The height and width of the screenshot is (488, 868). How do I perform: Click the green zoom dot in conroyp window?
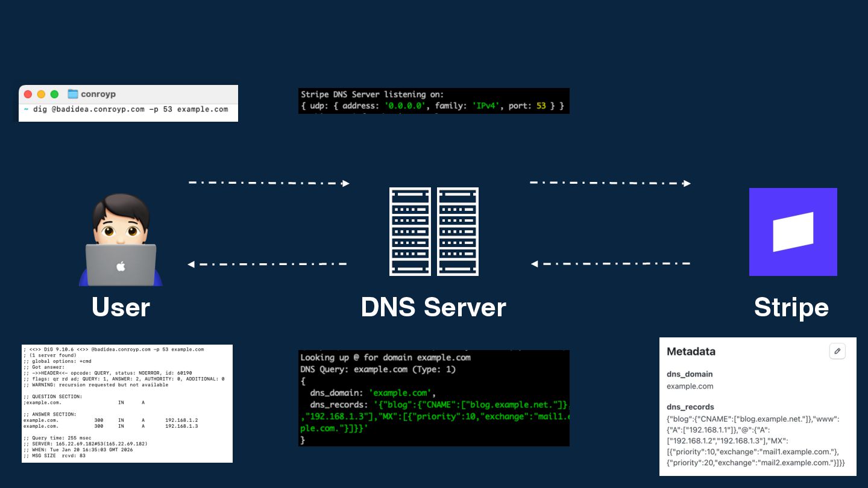54,94
